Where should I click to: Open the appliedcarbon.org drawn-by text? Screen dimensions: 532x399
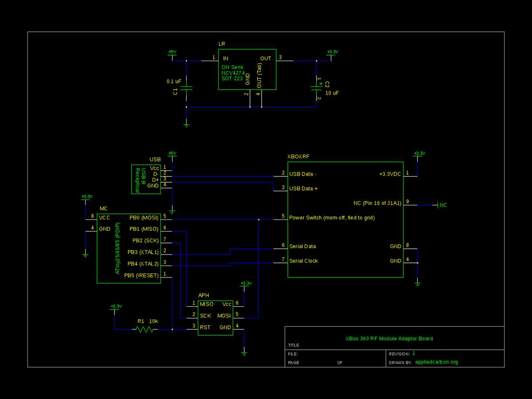pos(437,362)
